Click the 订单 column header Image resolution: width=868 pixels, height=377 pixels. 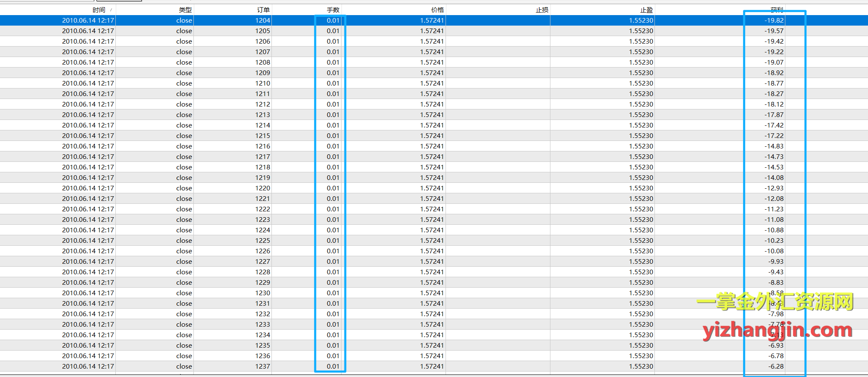pos(263,10)
